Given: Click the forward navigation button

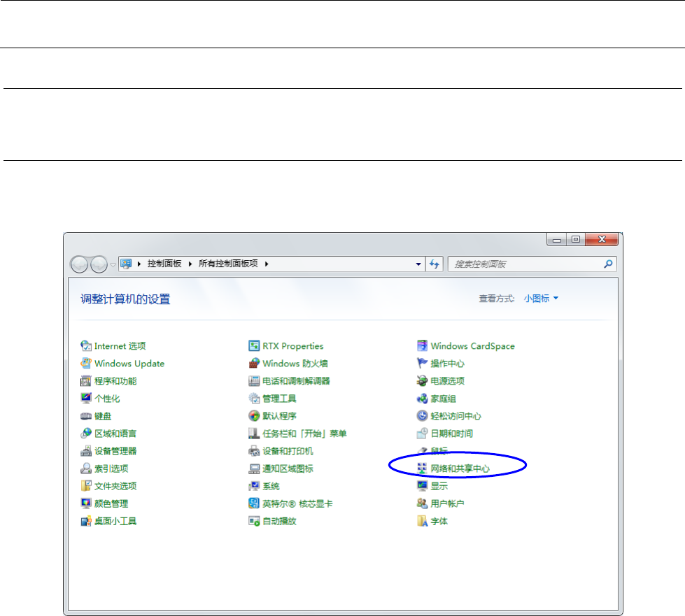Looking at the screenshot, I should click(99, 264).
